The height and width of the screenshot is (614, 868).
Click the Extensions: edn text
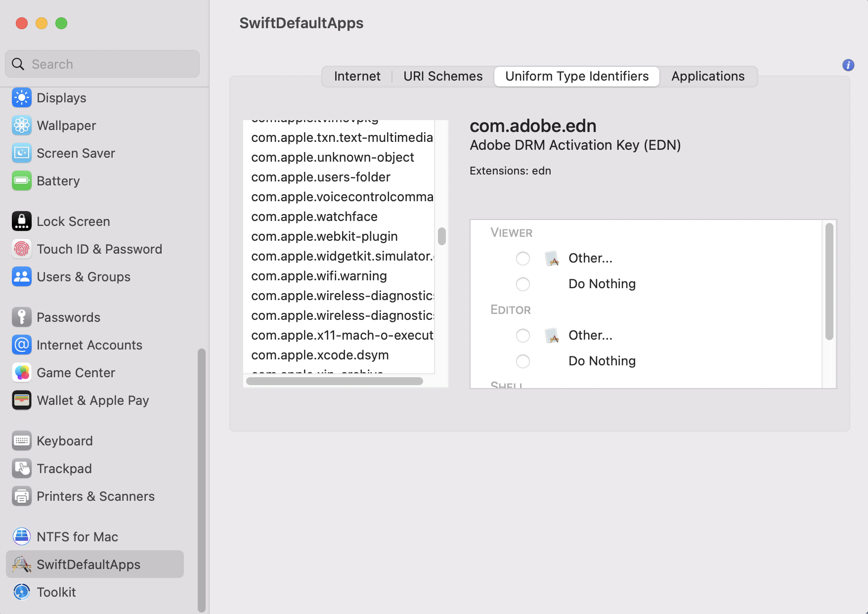(x=510, y=171)
